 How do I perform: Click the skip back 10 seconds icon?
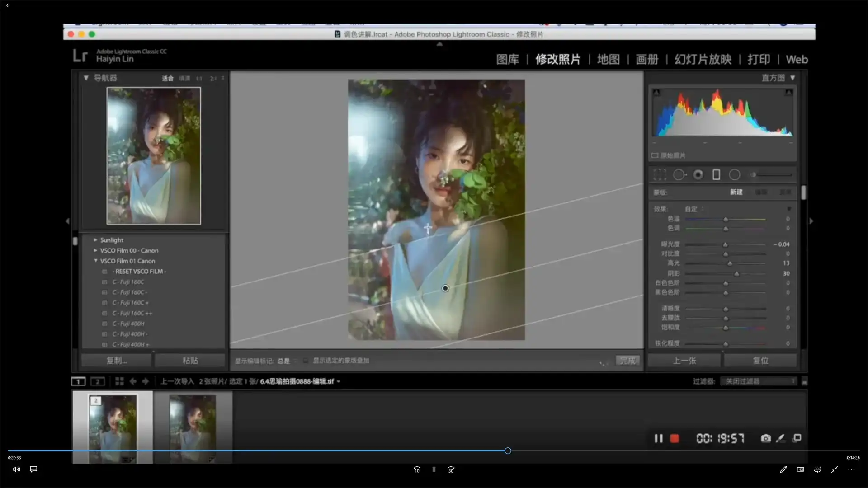pyautogui.click(x=416, y=469)
